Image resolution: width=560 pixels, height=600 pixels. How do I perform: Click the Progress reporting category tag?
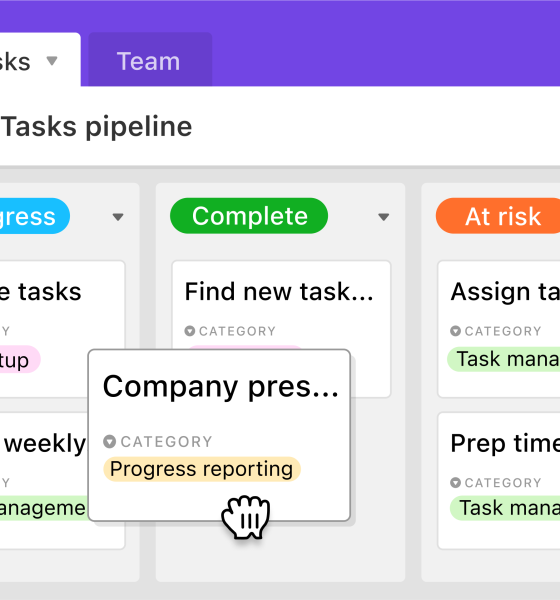(202, 469)
